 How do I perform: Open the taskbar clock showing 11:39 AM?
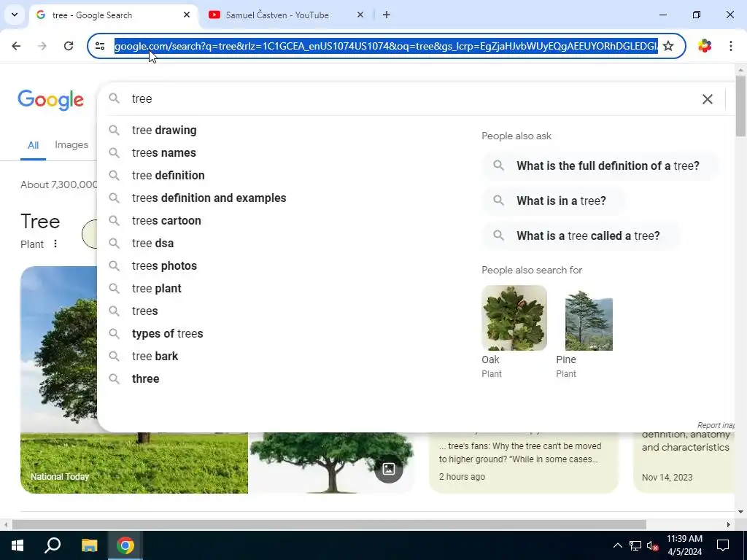(684, 545)
